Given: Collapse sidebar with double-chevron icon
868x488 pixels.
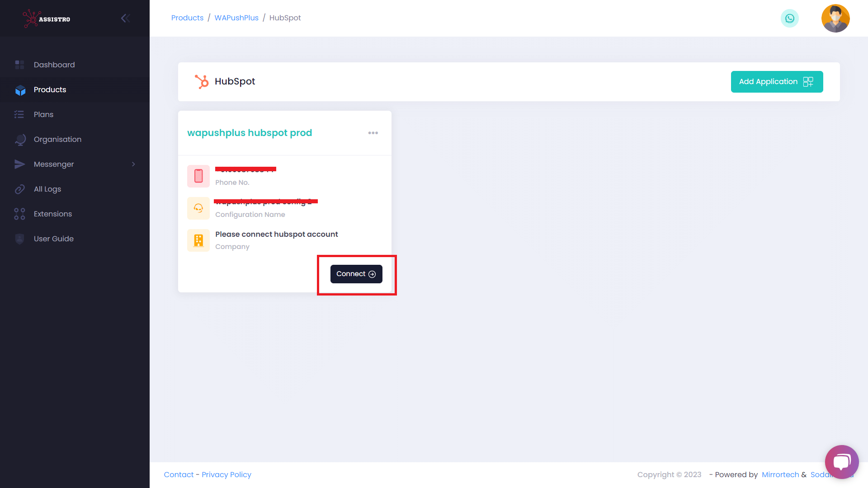Looking at the screenshot, I should [x=125, y=18].
